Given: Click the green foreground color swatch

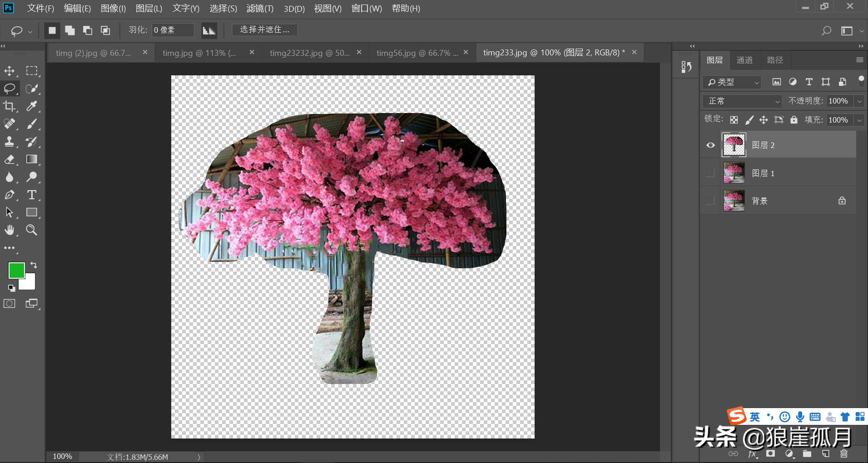Looking at the screenshot, I should point(16,270).
